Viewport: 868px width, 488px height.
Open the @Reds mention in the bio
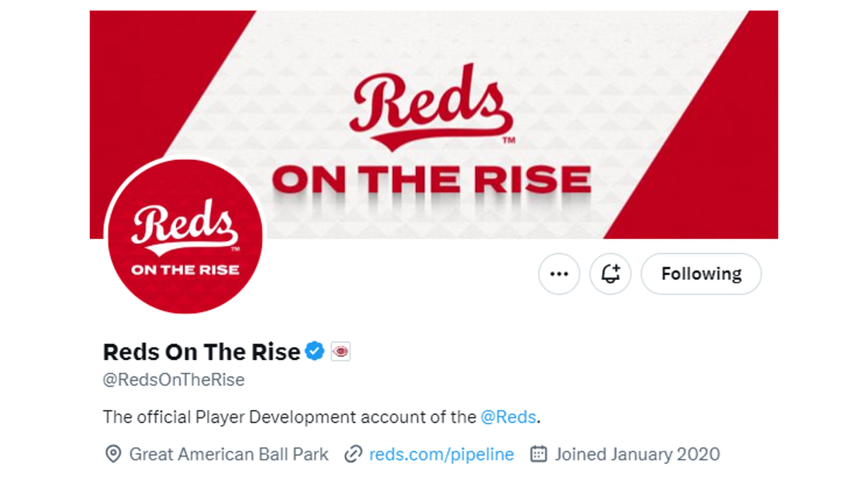pos(508,417)
